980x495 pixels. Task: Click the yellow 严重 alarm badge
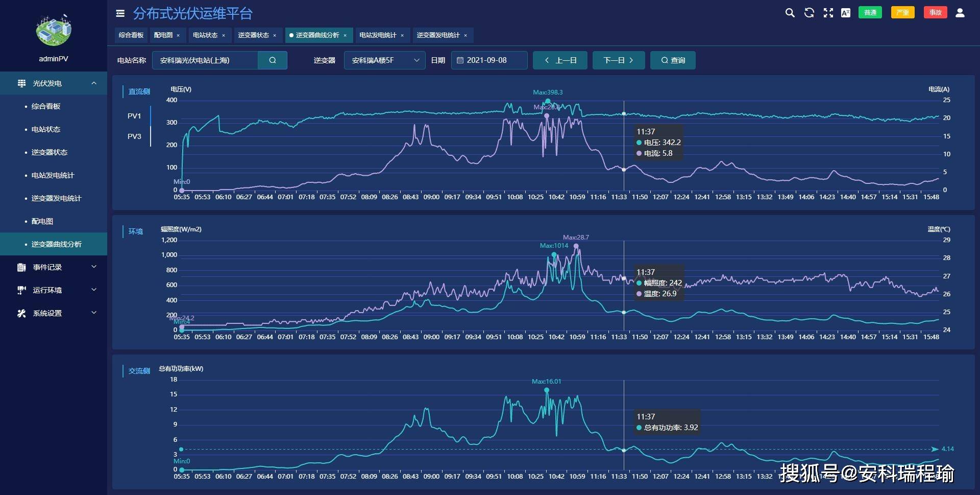click(x=902, y=13)
